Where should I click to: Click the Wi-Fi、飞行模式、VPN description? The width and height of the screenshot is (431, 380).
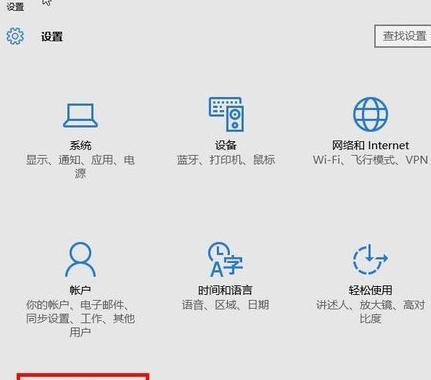tap(370, 160)
